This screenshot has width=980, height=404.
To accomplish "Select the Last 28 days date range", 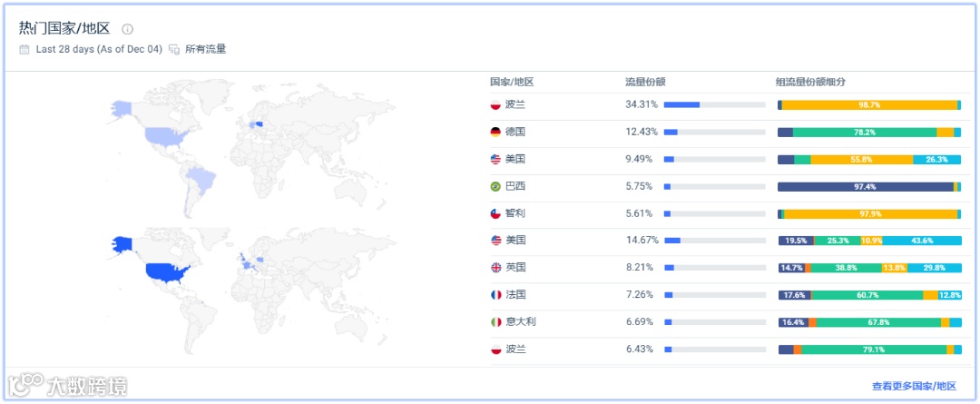I will coord(99,49).
